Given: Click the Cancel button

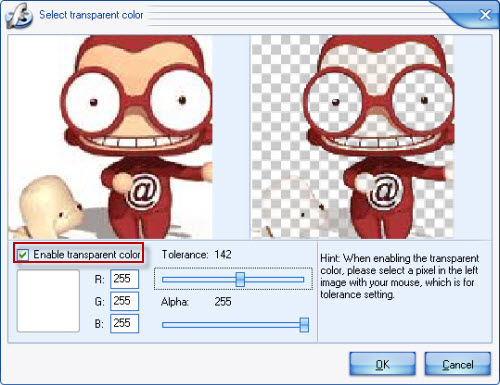Looking at the screenshot, I should 458,364.
